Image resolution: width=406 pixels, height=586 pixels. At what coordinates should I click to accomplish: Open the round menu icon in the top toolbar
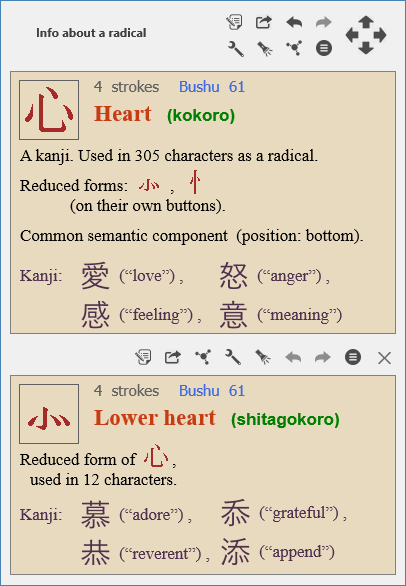pyautogui.click(x=324, y=48)
